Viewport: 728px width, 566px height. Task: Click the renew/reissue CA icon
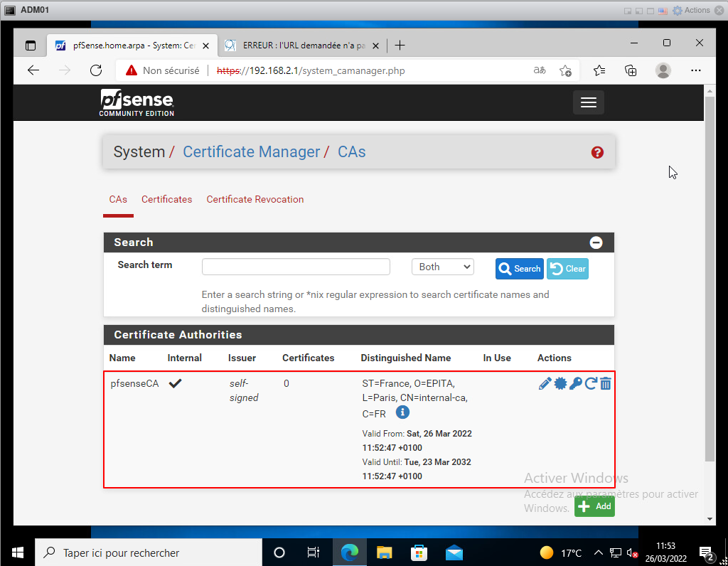(x=590, y=384)
